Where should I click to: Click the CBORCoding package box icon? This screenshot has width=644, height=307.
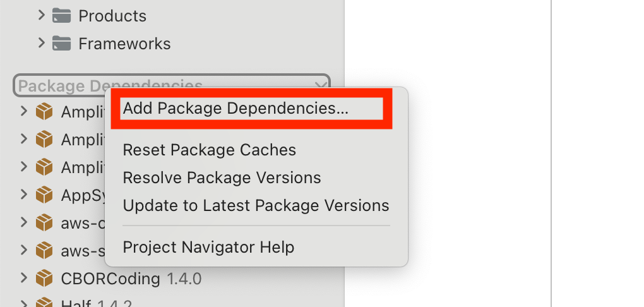tap(44, 277)
